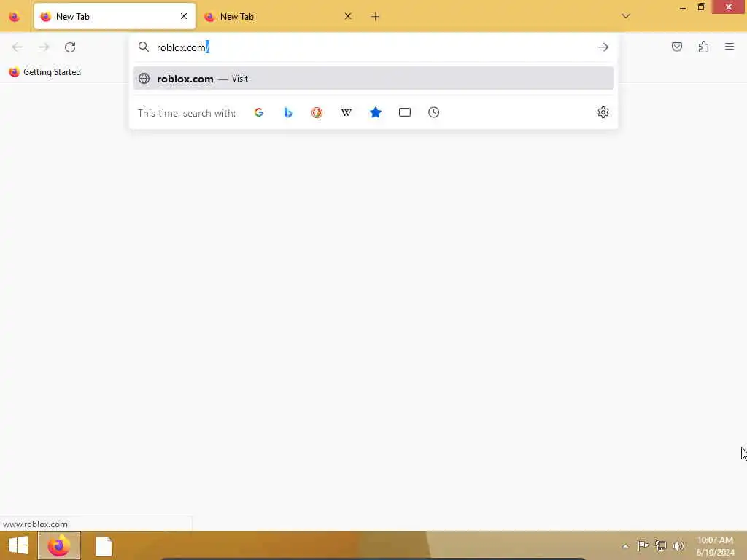The height and width of the screenshot is (560, 747).
Task: Restore down the Firefox window
Action: (701, 7)
